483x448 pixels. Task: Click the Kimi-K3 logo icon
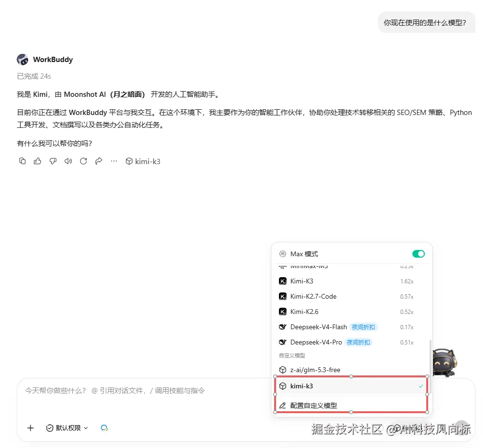pyautogui.click(x=282, y=281)
